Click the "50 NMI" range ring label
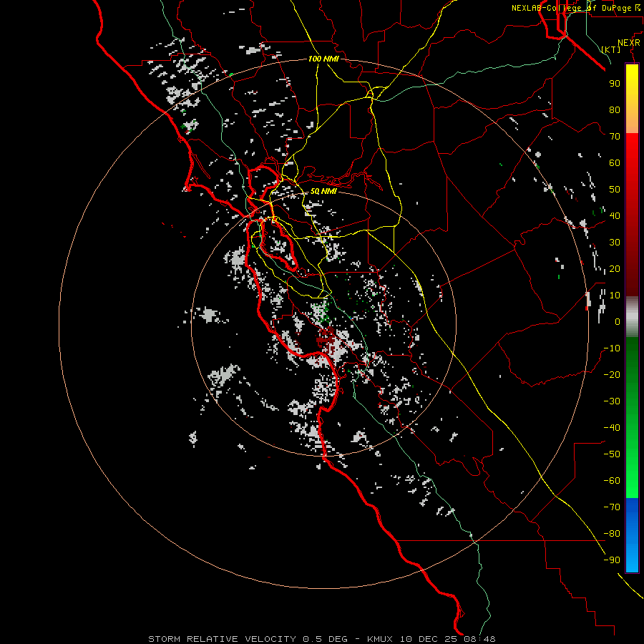 323,191
